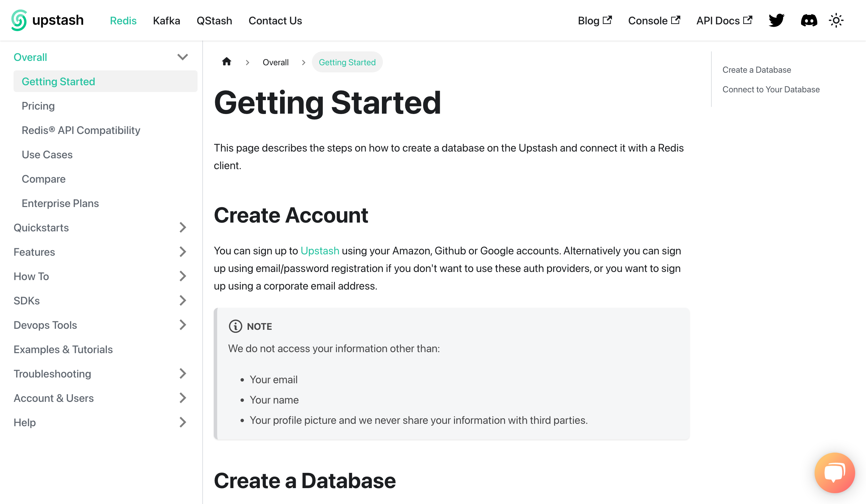The image size is (866, 504).
Task: Click the Troubleshooting sidebar label
Action: (52, 374)
